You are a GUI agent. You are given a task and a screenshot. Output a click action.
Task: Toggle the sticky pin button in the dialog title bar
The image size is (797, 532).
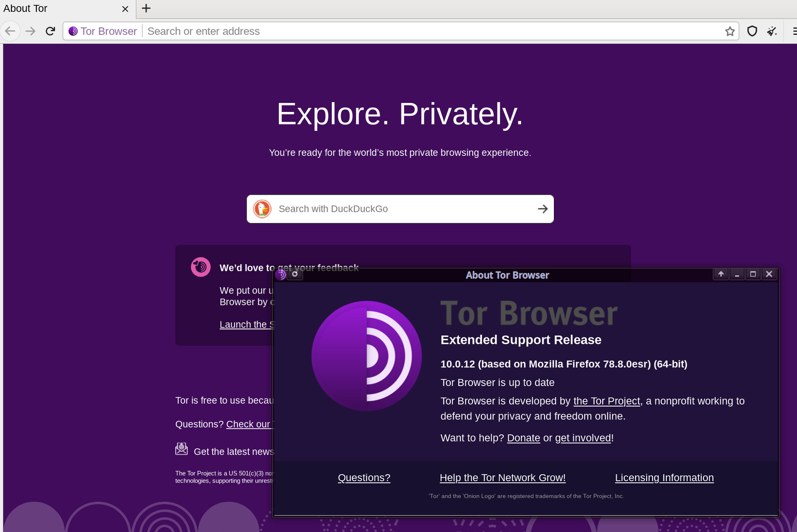pos(295,274)
